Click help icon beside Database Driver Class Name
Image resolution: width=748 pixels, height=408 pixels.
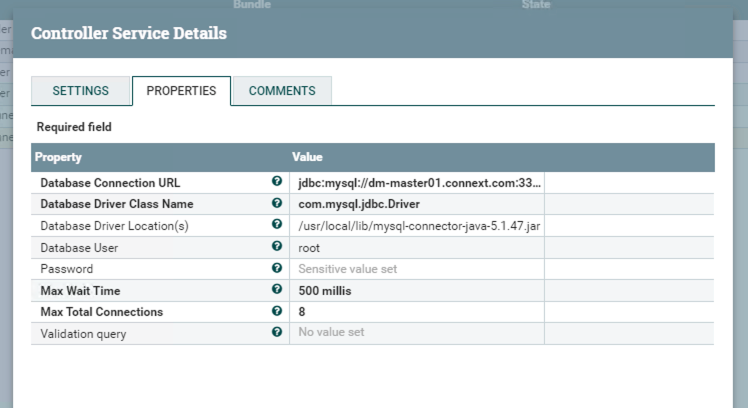[x=277, y=204]
